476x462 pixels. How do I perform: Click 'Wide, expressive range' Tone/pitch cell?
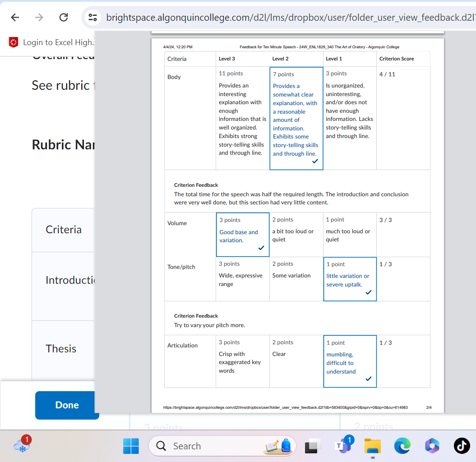pyautogui.click(x=241, y=280)
